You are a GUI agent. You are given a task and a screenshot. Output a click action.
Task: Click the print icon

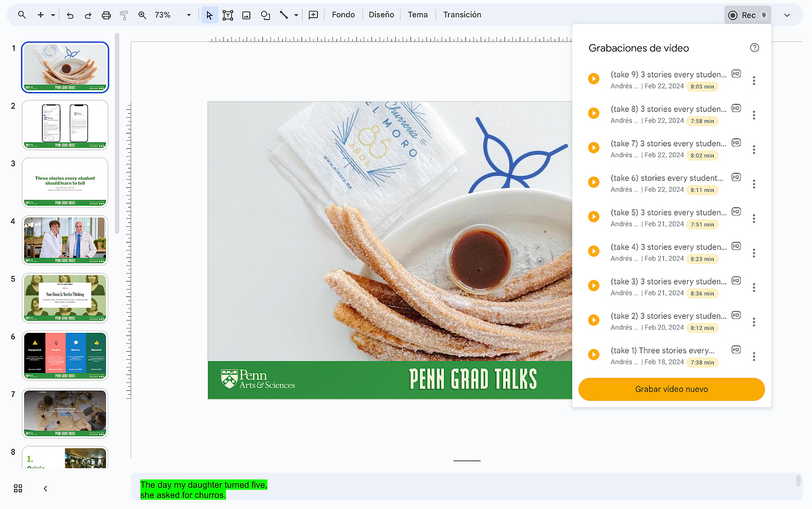[x=106, y=15]
